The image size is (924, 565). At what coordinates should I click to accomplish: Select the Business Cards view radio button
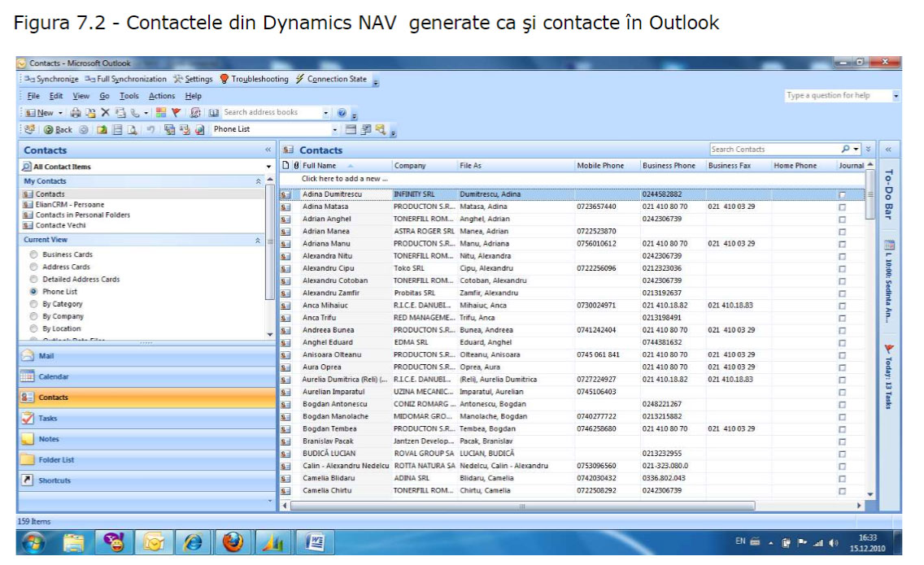tap(33, 254)
